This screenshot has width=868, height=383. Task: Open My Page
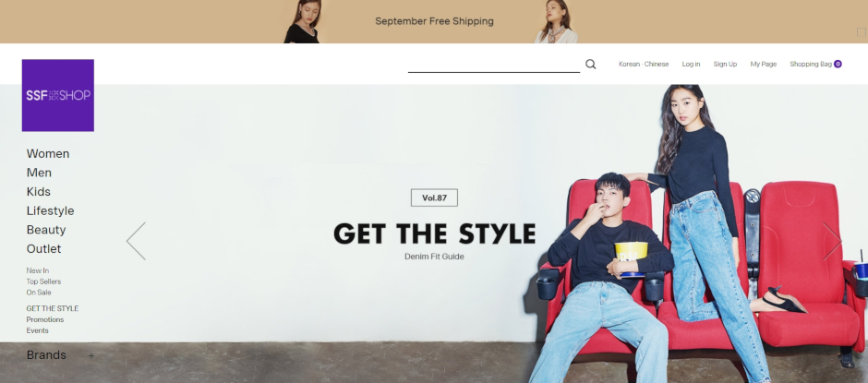point(764,65)
